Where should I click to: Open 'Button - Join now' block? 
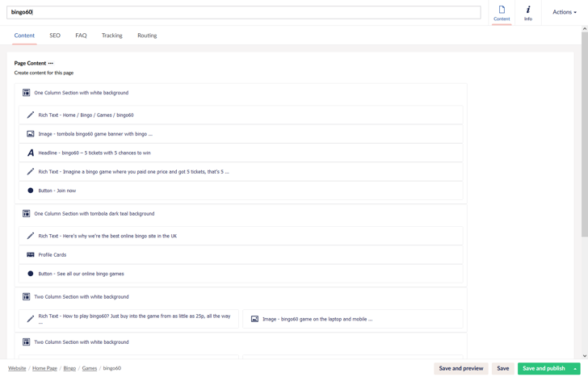(241, 191)
